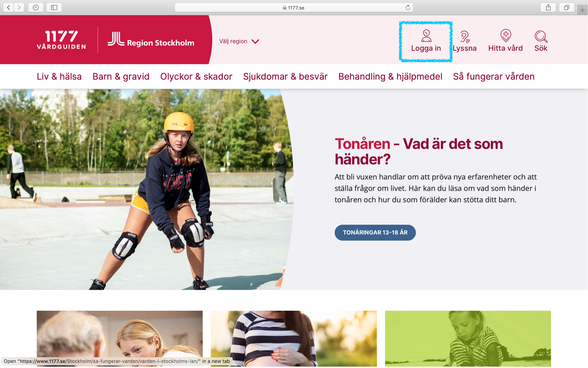This screenshot has width=588, height=368.
Task: Go back with Safari's back arrow
Action: coord(8,8)
